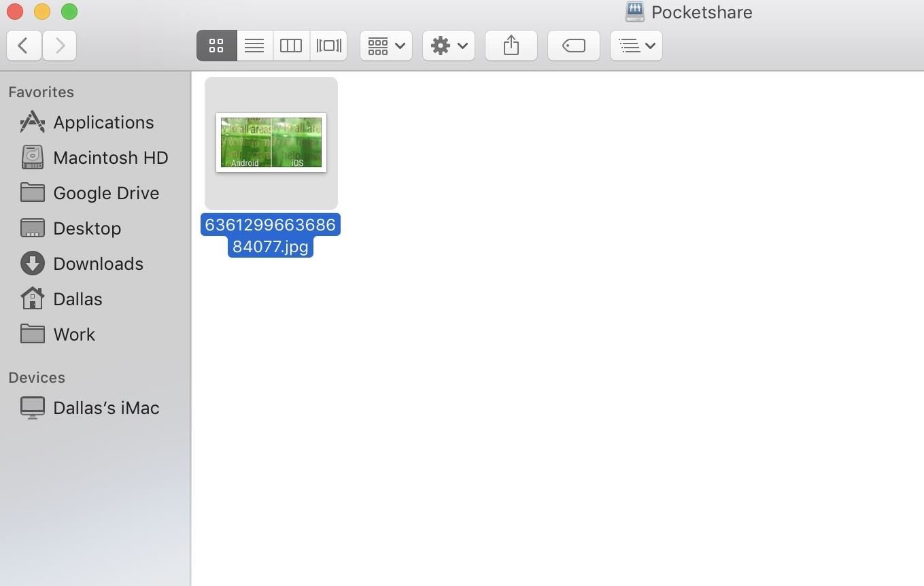The width and height of the screenshot is (924, 586).
Task: Switch to icon view
Action: [217, 46]
